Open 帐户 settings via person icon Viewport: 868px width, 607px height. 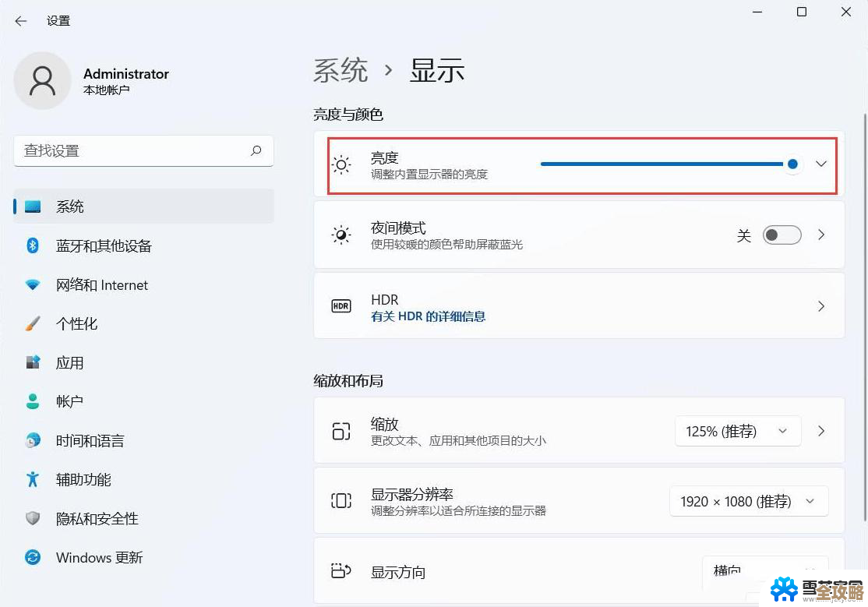32,401
